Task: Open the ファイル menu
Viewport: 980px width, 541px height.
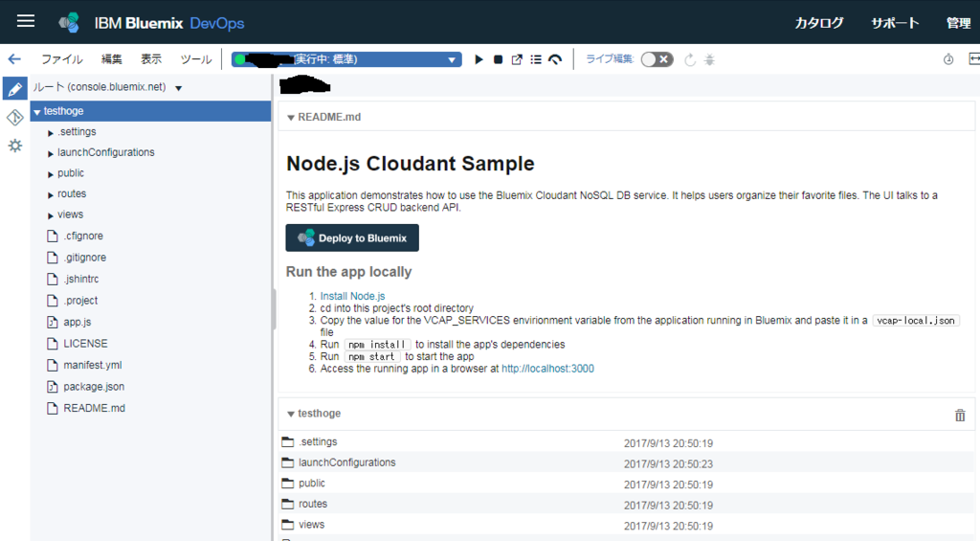Action: (x=62, y=59)
